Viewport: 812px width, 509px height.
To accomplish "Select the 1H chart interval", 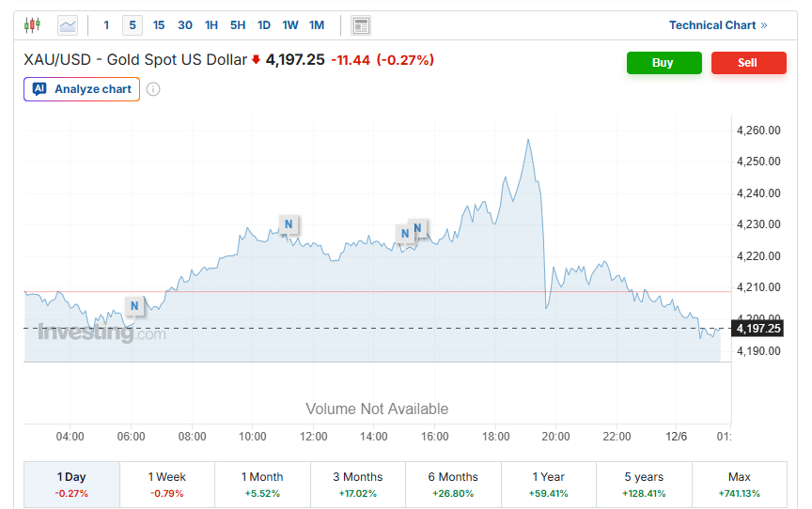I will [211, 25].
